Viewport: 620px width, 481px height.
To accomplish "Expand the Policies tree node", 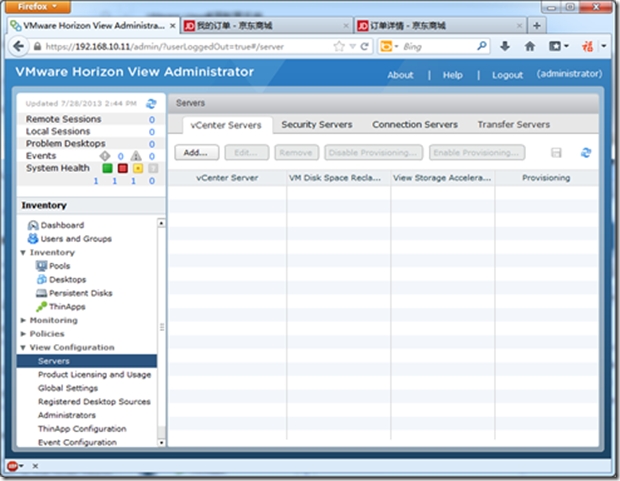I will click(23, 334).
